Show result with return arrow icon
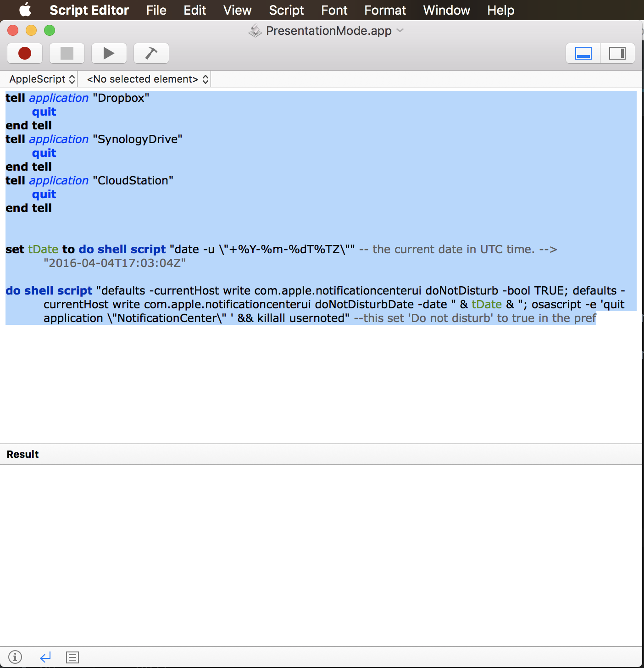644x668 pixels. pyautogui.click(x=45, y=657)
